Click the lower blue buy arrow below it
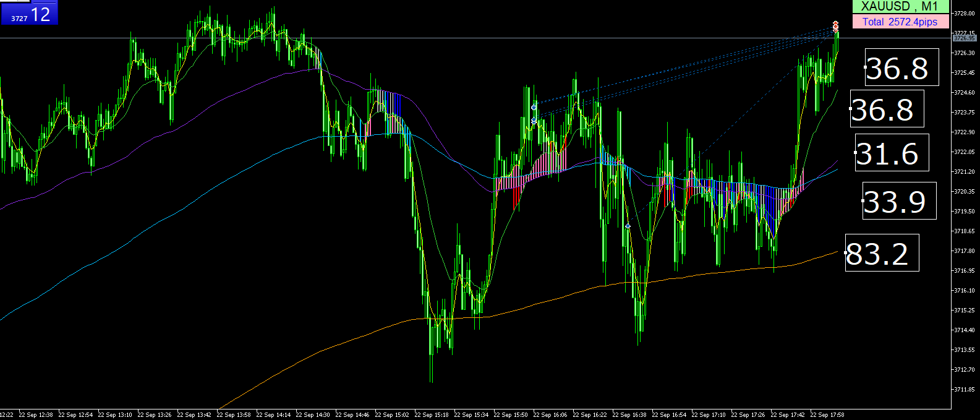This screenshot has width=980, height=420. pyautogui.click(x=534, y=121)
